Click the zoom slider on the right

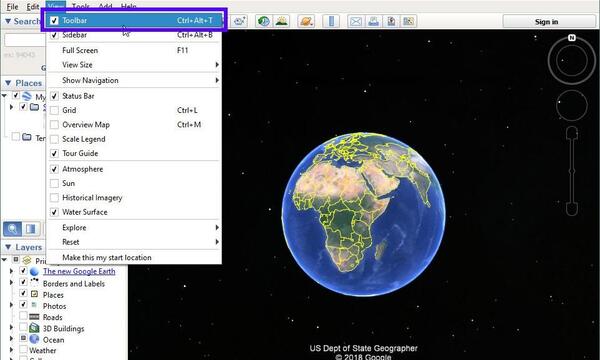point(572,171)
